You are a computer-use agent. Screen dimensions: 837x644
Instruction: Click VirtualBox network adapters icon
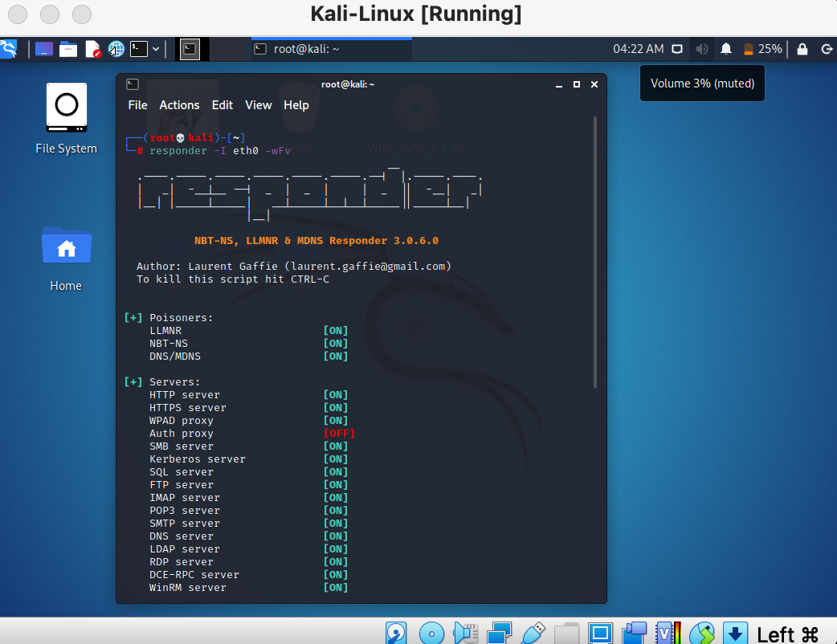point(499,634)
